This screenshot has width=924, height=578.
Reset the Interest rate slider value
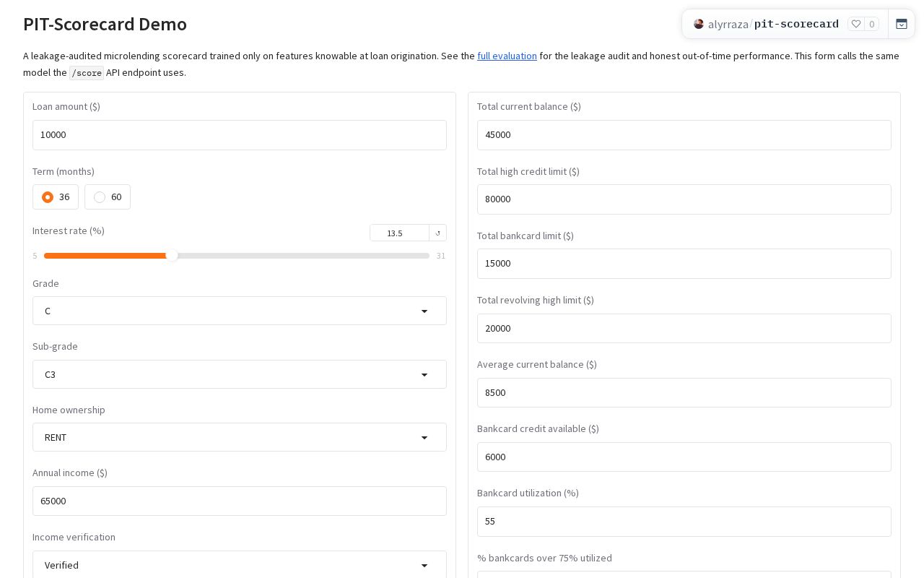[437, 233]
